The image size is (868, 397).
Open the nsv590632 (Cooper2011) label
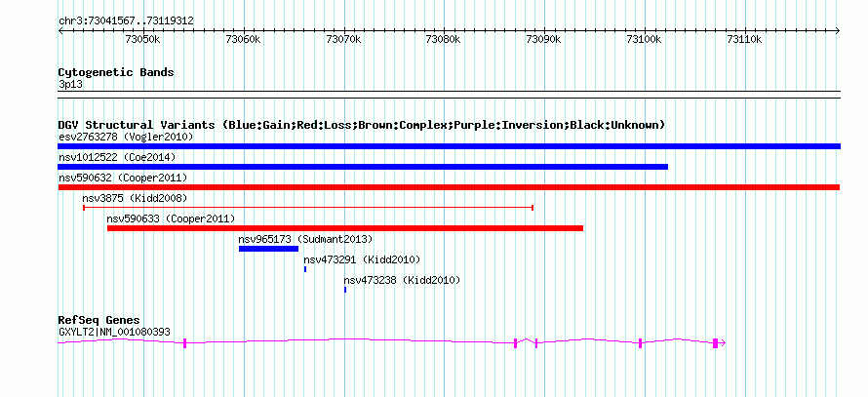[123, 178]
